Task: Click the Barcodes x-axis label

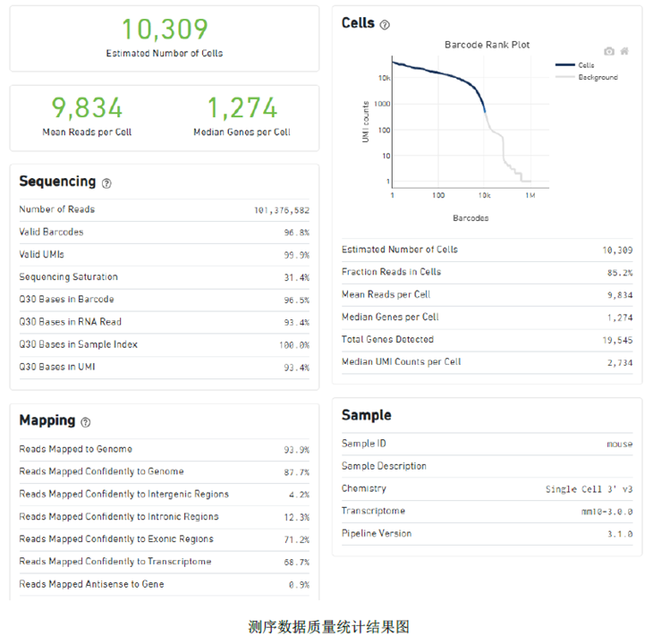Action: (x=471, y=218)
